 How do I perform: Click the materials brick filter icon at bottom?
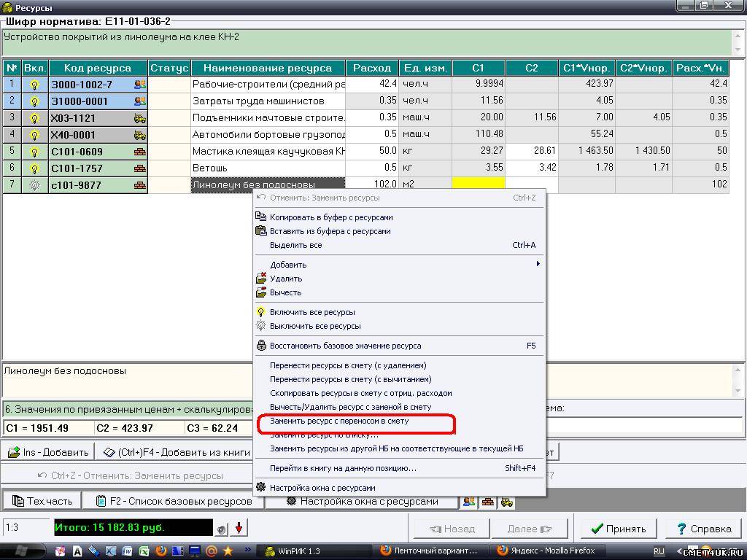point(487,502)
